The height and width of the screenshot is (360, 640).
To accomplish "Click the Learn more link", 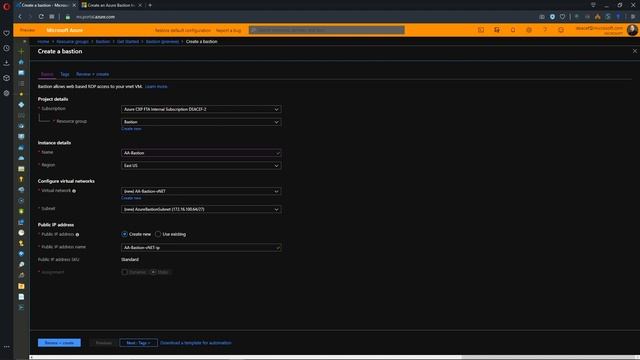I will coord(156,87).
